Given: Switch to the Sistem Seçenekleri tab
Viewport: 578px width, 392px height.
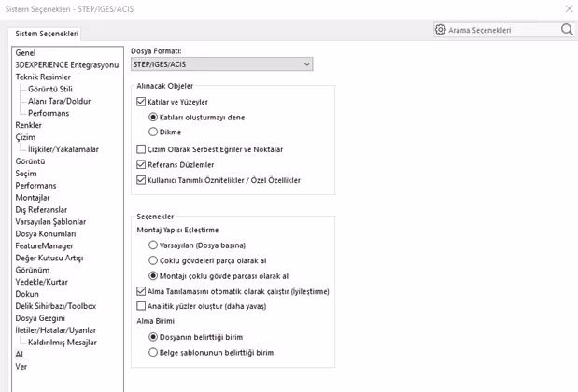Looking at the screenshot, I should [47, 34].
